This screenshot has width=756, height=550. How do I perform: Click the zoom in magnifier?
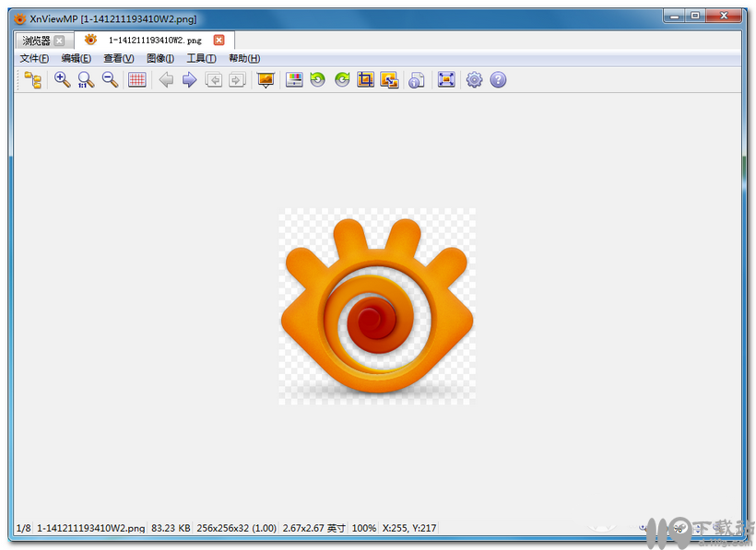pyautogui.click(x=62, y=80)
